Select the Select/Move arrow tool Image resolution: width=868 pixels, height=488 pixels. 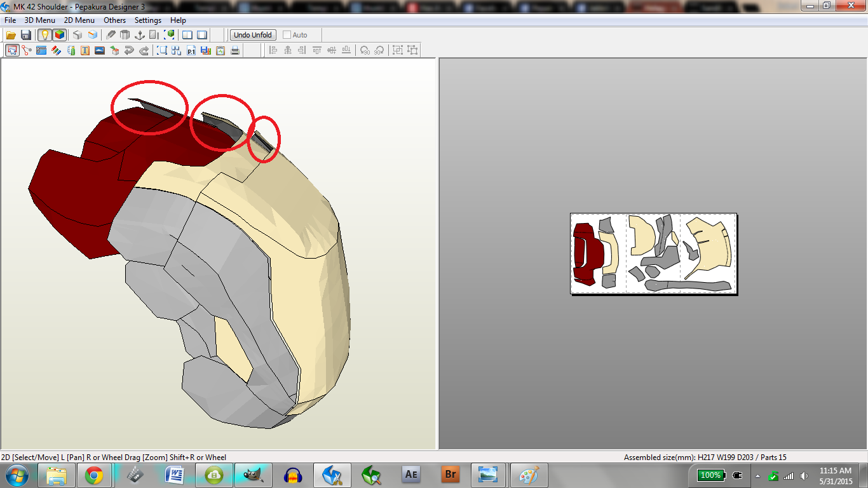[12, 50]
